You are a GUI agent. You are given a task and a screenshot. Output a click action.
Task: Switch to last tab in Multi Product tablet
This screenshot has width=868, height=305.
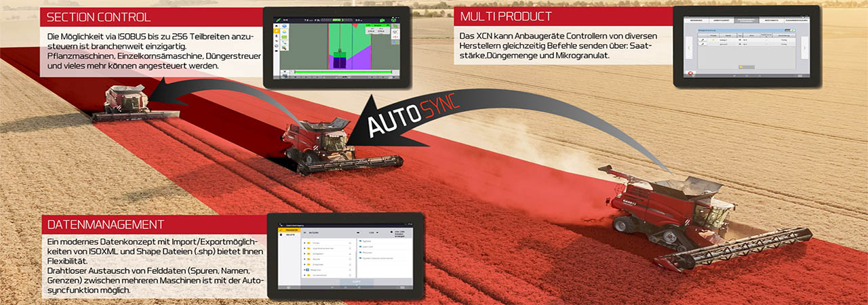pyautogui.click(x=797, y=20)
